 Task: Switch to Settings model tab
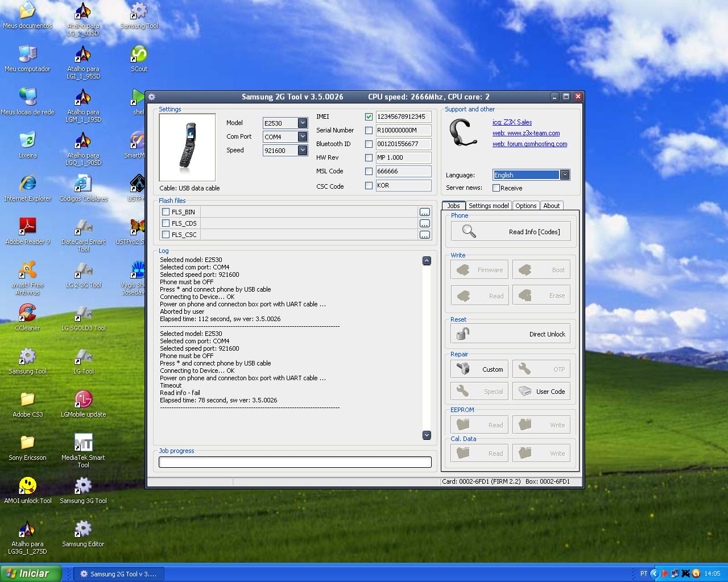[489, 206]
